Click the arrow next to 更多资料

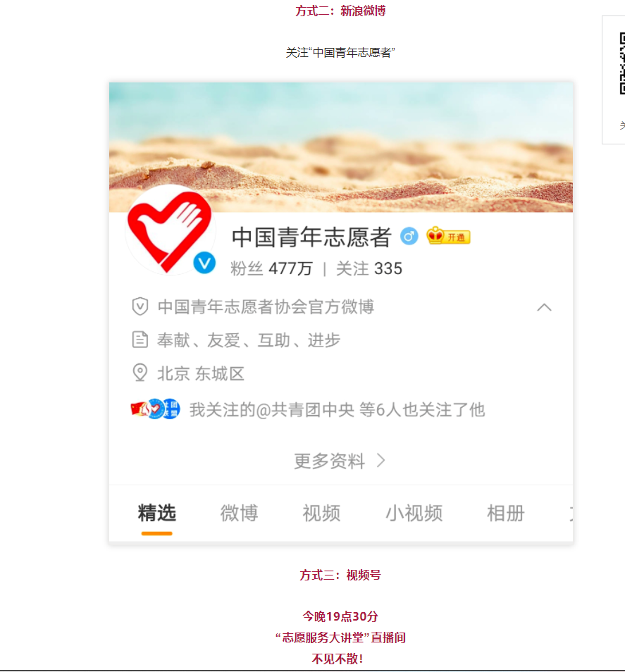pyautogui.click(x=381, y=461)
